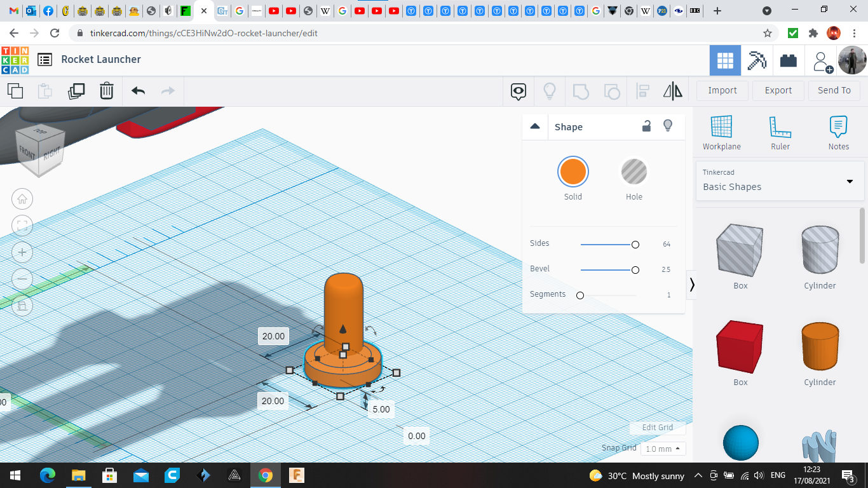
Task: Switch to orthographic view toggle
Action: (22, 306)
